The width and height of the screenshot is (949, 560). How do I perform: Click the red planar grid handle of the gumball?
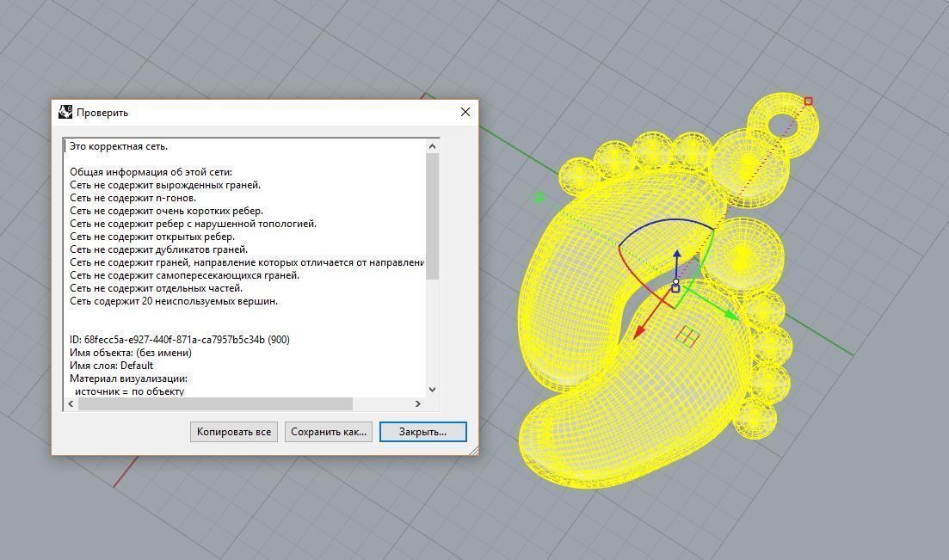coord(687,336)
